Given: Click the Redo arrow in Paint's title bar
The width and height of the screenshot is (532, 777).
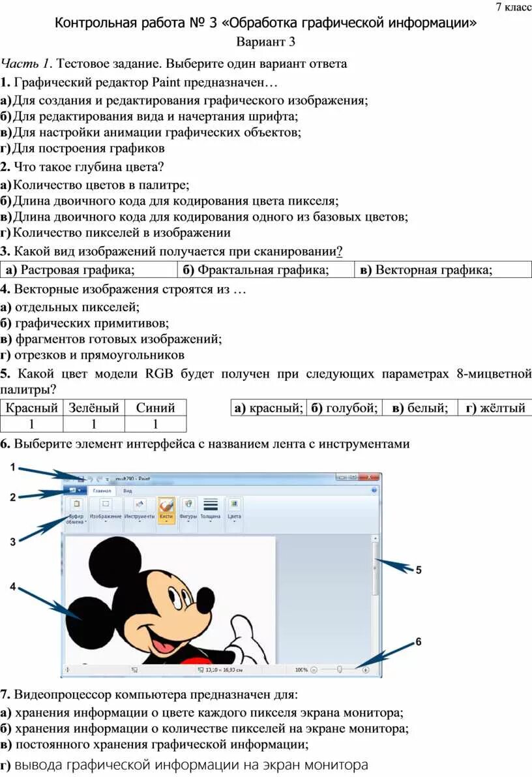Looking at the screenshot, I should pos(99,479).
